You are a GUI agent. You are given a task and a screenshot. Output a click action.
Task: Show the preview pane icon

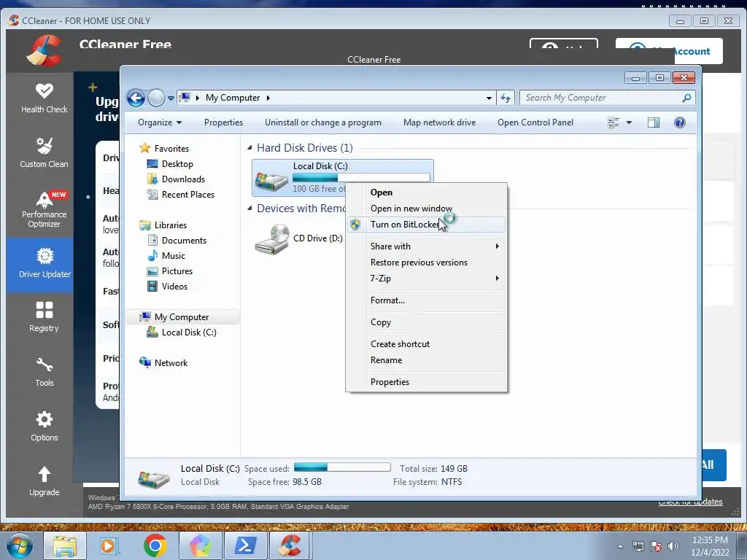[654, 122]
